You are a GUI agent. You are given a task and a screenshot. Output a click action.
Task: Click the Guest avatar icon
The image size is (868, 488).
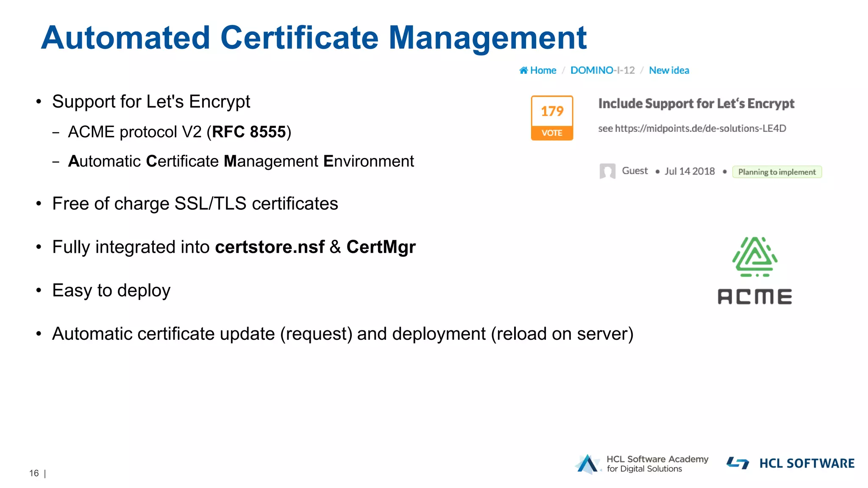607,171
